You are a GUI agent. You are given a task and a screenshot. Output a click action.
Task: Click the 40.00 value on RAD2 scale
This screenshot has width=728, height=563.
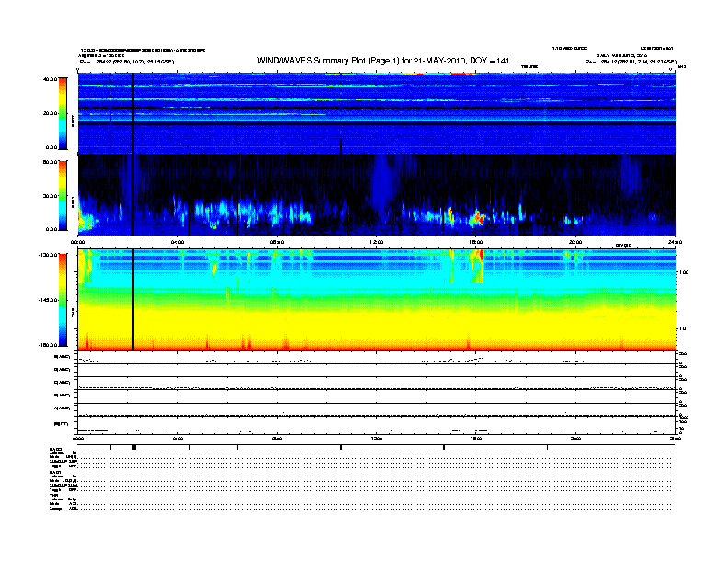[x=51, y=80]
